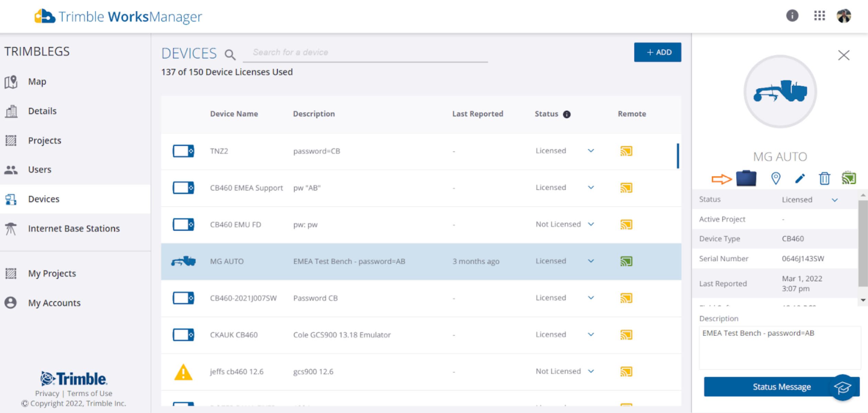Screen dimensions: 868x413
Task: Go to Internet Base Stations menu
Action: click(74, 228)
